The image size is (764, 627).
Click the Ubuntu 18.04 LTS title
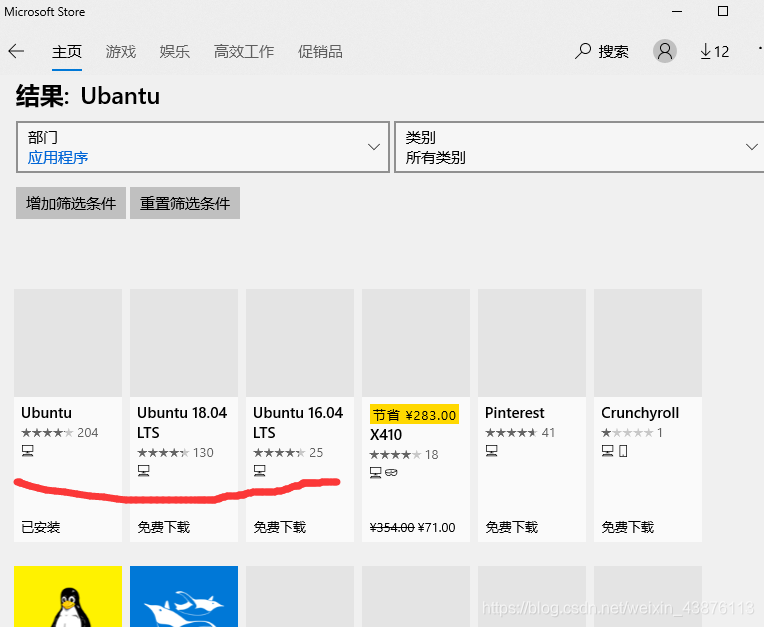tap(182, 422)
